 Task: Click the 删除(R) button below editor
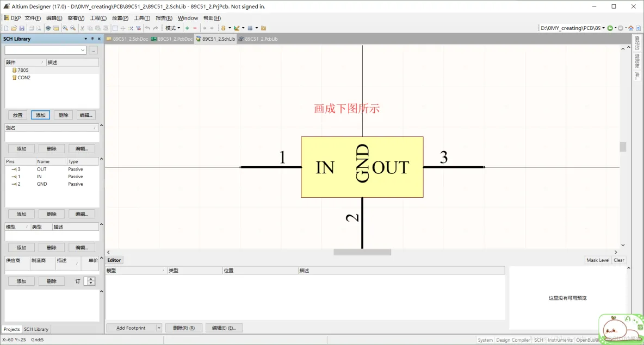click(184, 328)
